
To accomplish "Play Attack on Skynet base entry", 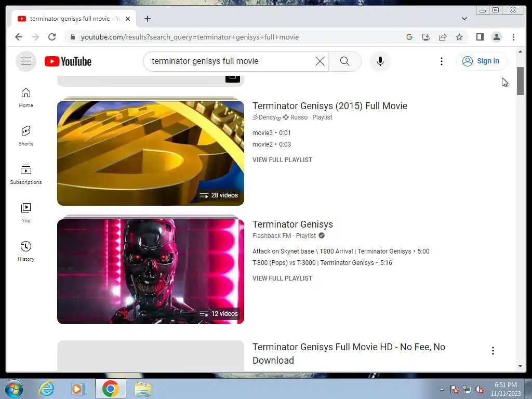I will (x=341, y=251).
